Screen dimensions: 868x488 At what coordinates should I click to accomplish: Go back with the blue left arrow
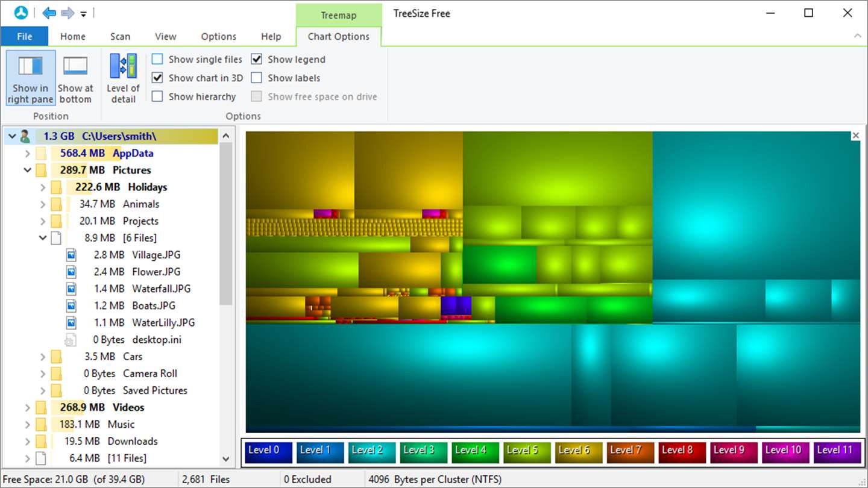pos(49,13)
